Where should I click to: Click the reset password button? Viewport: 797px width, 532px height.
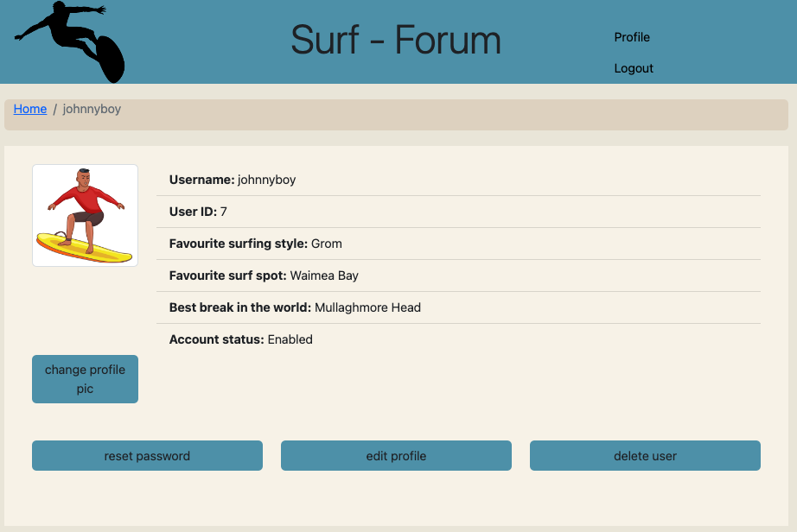147,456
